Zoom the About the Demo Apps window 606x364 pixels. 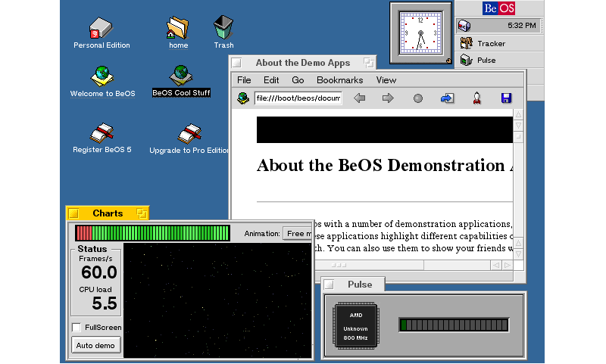(369, 63)
